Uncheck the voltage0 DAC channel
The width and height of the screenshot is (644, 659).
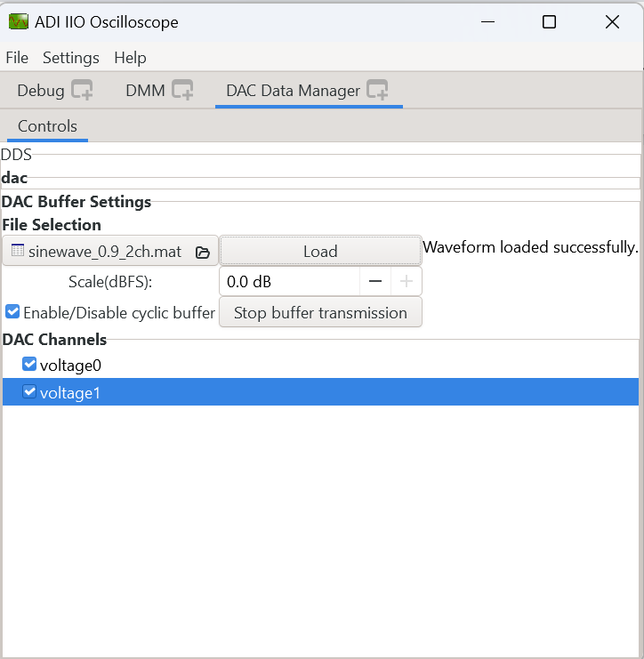click(29, 364)
